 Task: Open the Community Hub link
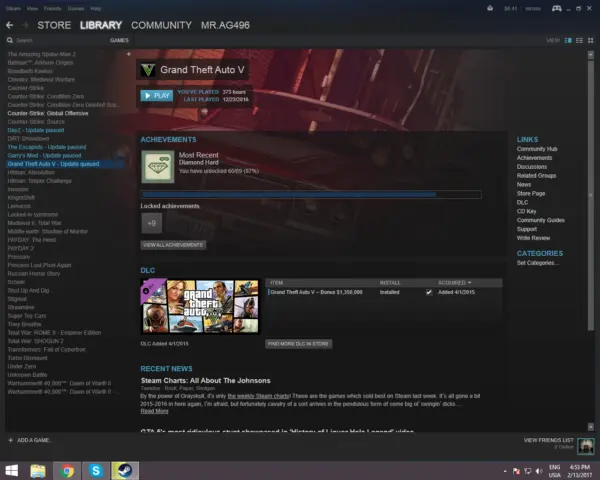pos(536,149)
